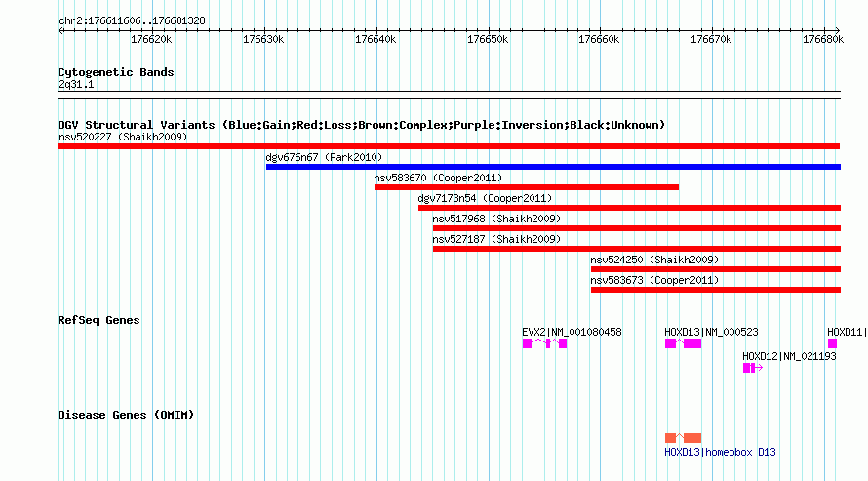Open the HOXD12|NM_021193 gene label
Image resolution: width=868 pixels, height=481 pixels.
(789, 356)
